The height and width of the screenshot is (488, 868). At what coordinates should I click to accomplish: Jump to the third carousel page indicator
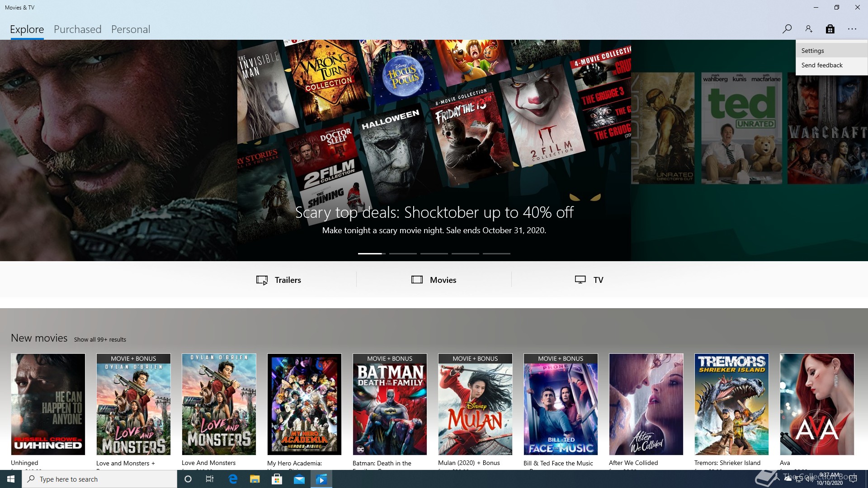pyautogui.click(x=434, y=253)
